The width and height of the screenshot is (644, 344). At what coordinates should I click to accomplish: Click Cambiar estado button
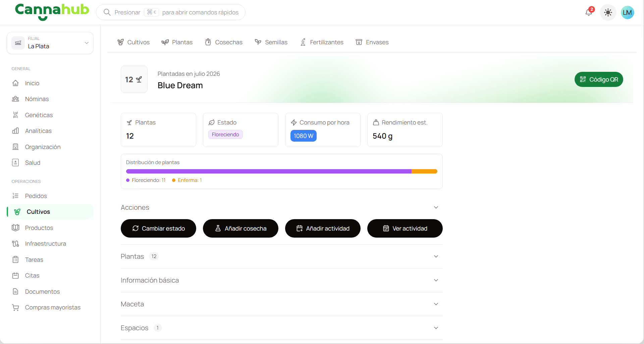tap(158, 229)
